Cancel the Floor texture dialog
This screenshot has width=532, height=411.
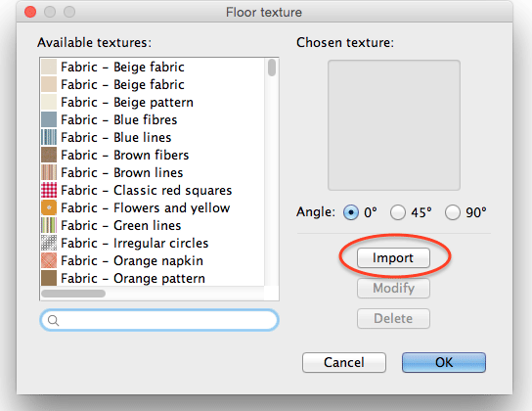pos(344,362)
